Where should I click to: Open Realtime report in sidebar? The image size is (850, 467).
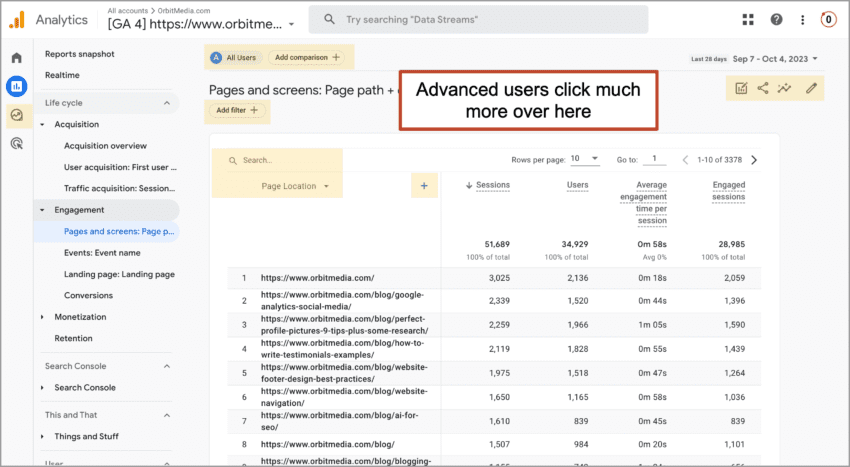62,75
